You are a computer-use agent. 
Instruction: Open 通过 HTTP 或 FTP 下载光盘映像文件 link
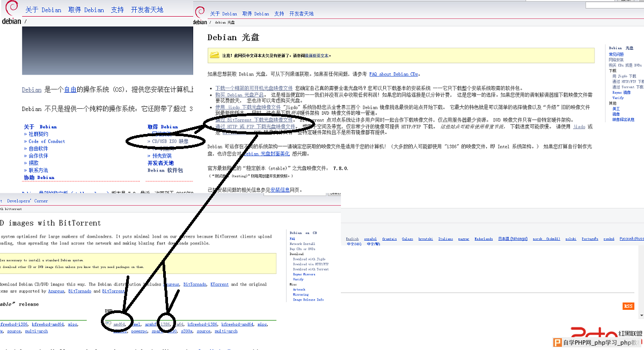pyautogui.click(x=254, y=127)
